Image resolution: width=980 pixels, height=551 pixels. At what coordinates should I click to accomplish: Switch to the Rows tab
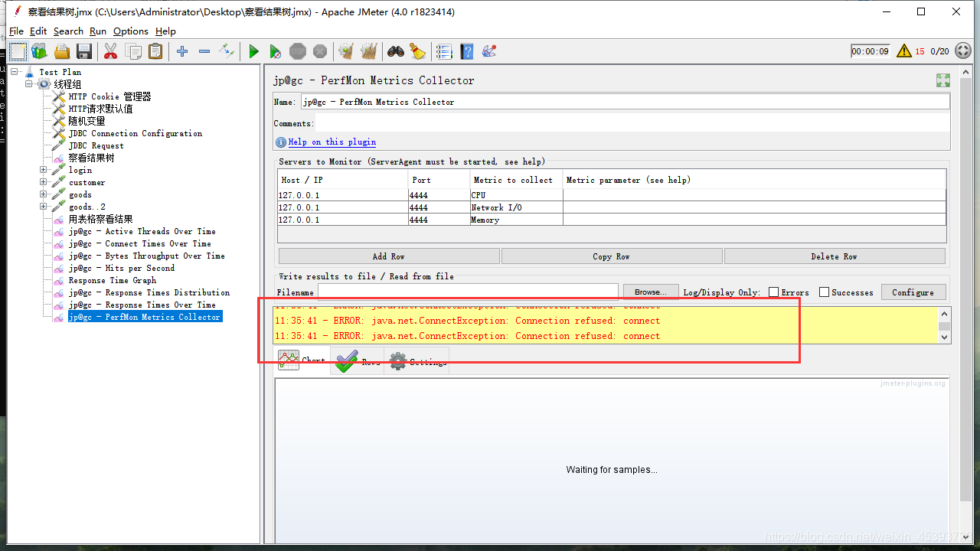point(358,360)
